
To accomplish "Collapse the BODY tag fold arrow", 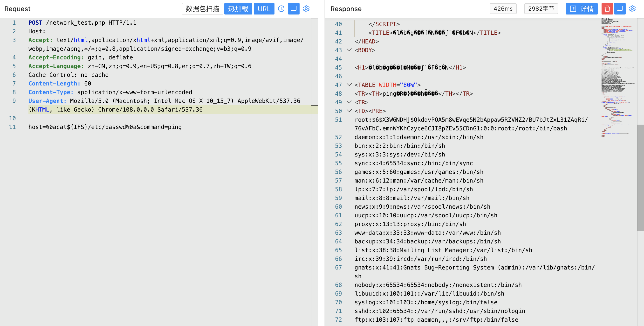I will pos(349,50).
